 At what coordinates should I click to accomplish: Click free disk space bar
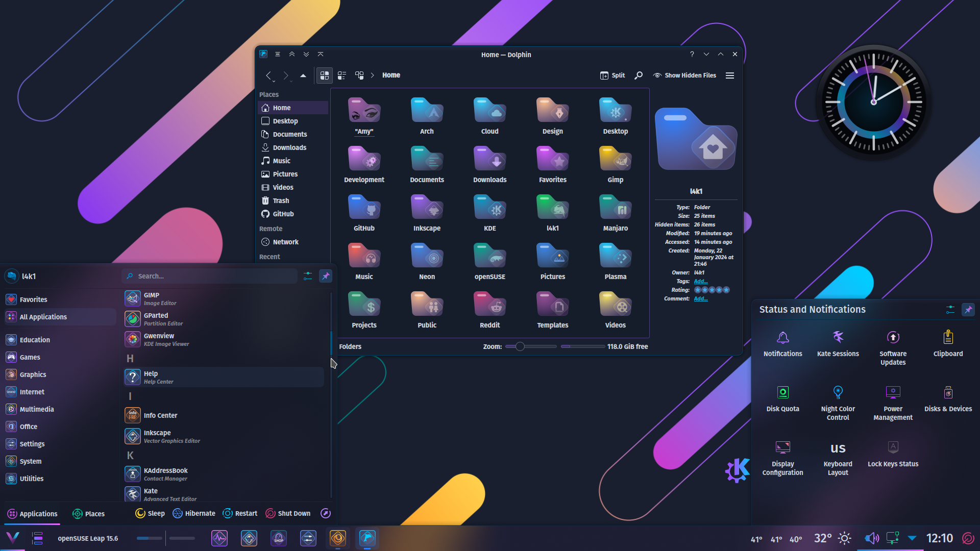583,346
